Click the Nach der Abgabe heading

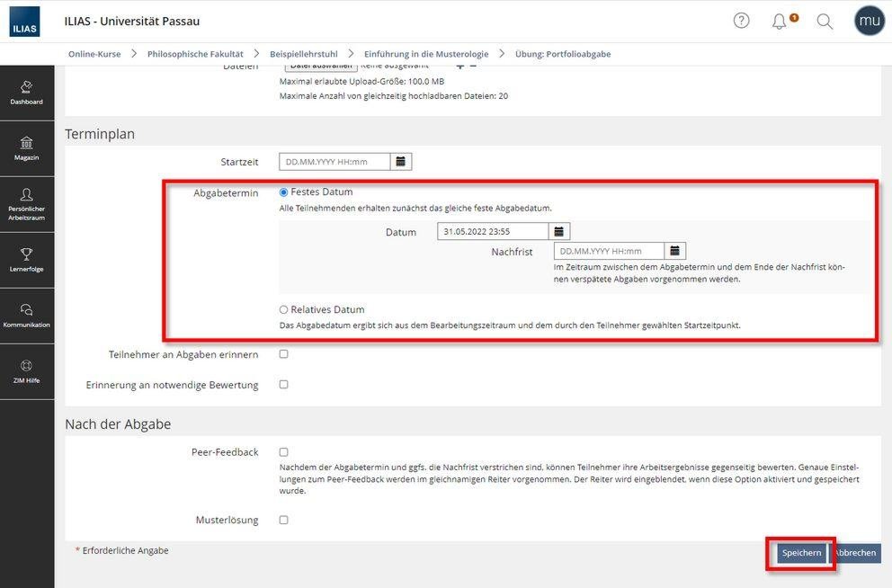pyautogui.click(x=118, y=424)
